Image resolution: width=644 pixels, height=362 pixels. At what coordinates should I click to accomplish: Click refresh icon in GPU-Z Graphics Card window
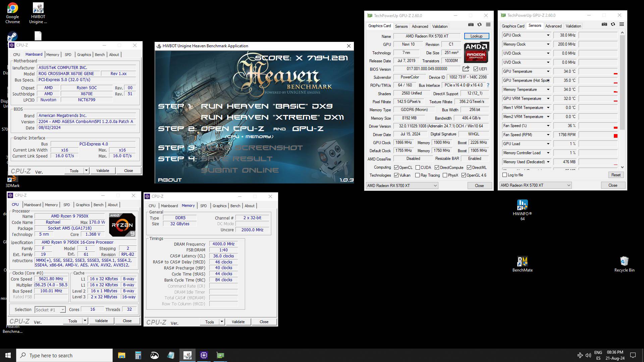[x=479, y=25]
